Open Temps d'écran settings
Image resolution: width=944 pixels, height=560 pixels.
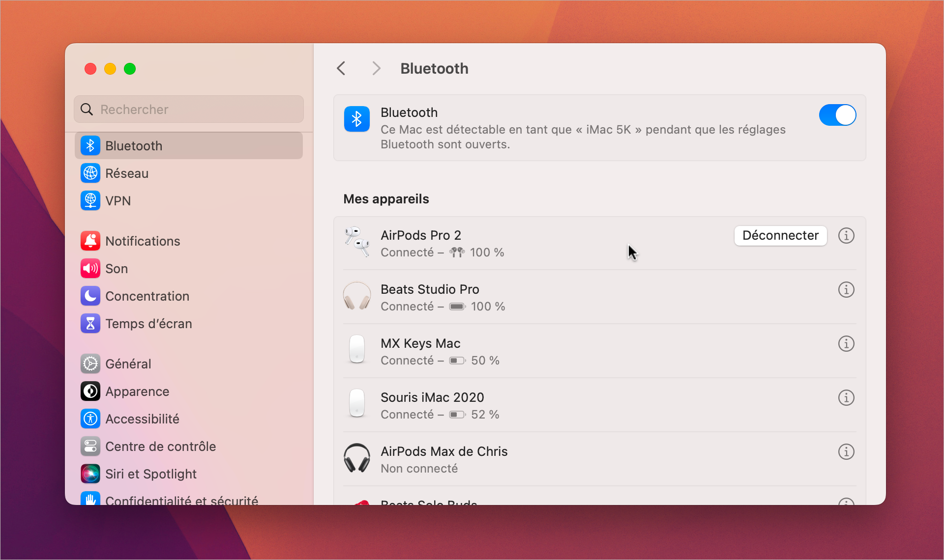click(148, 324)
